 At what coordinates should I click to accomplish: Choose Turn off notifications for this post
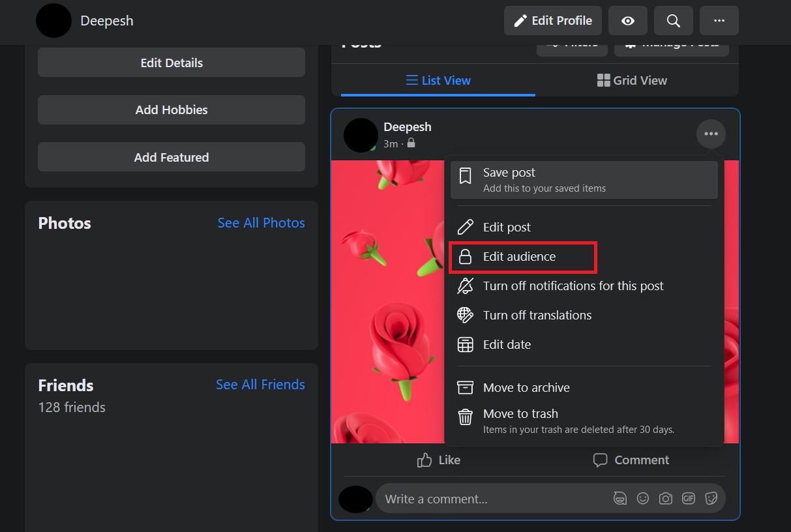click(584, 286)
